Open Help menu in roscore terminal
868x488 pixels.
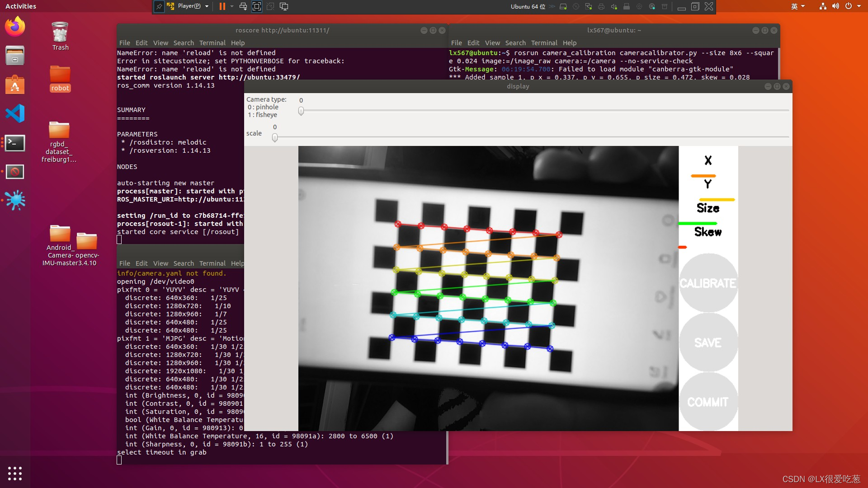click(238, 43)
